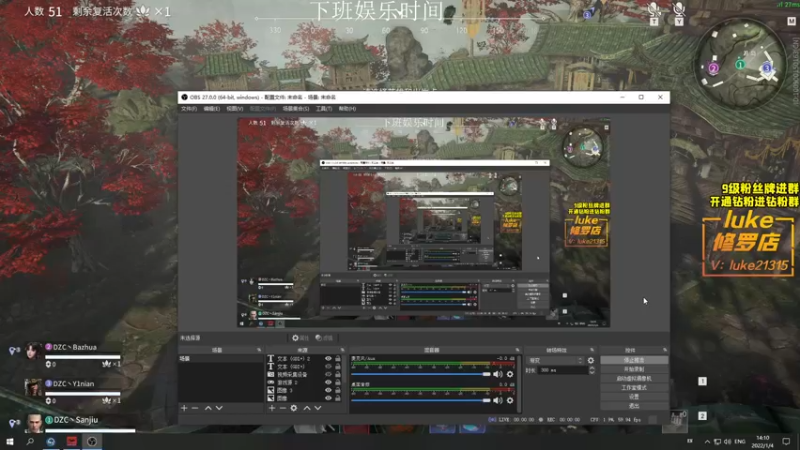
Task: Add a new scene with plus icon
Action: [184, 408]
